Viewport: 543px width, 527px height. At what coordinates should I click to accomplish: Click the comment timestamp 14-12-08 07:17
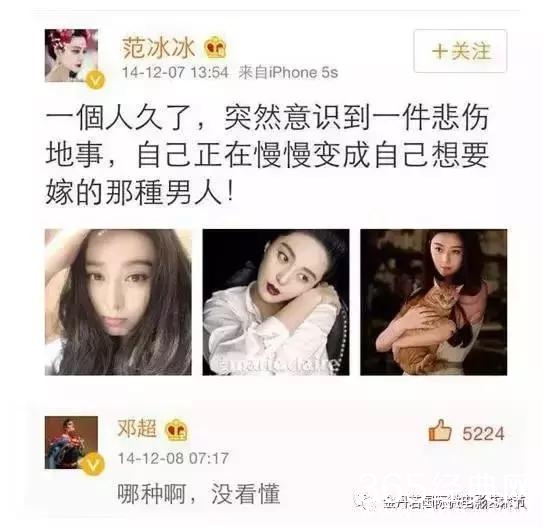[x=173, y=458]
